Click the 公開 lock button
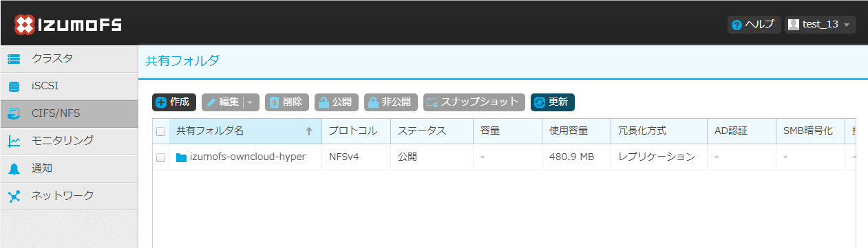This screenshot has width=868, height=248. click(337, 102)
